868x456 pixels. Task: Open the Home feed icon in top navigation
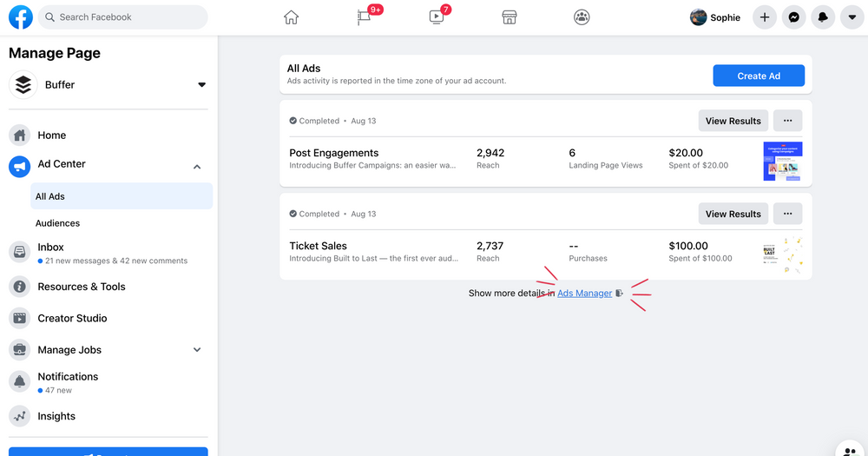(291, 17)
